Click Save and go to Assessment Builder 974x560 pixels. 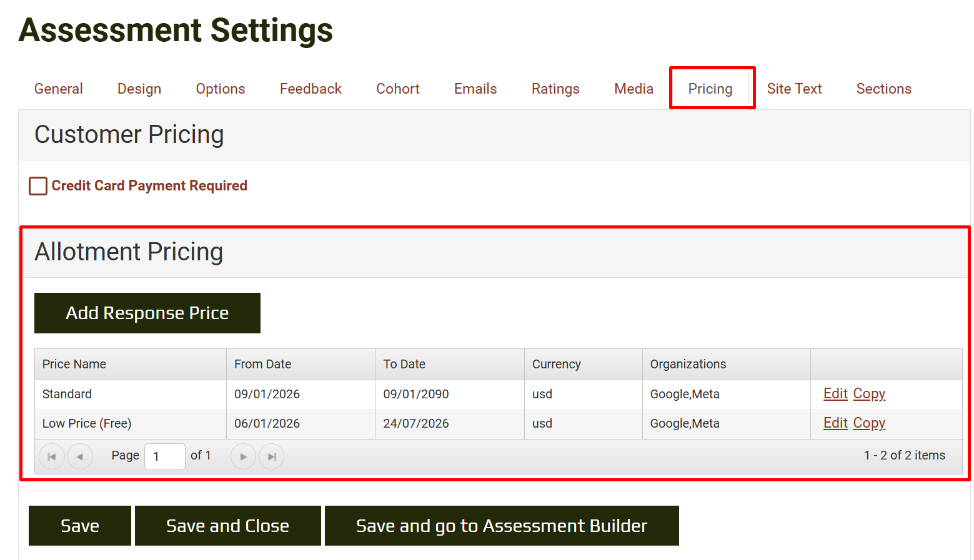[502, 526]
